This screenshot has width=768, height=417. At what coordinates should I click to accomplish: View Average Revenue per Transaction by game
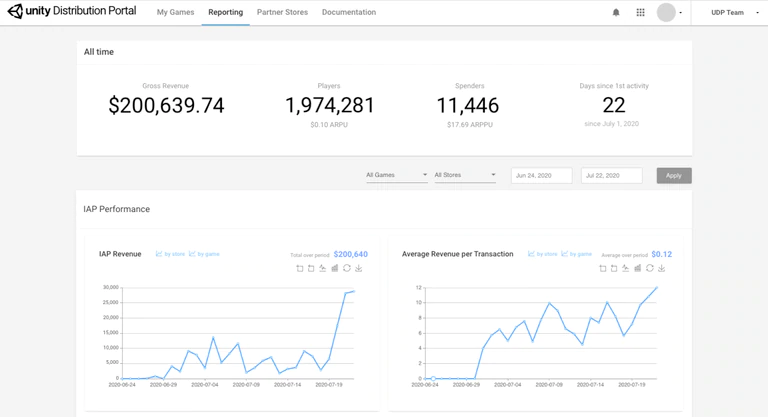point(576,254)
